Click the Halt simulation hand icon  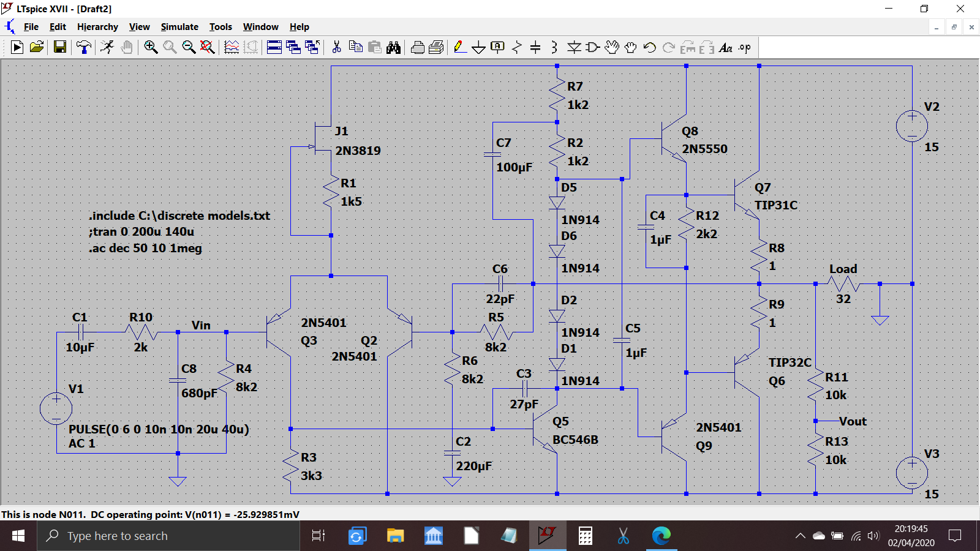click(x=127, y=47)
